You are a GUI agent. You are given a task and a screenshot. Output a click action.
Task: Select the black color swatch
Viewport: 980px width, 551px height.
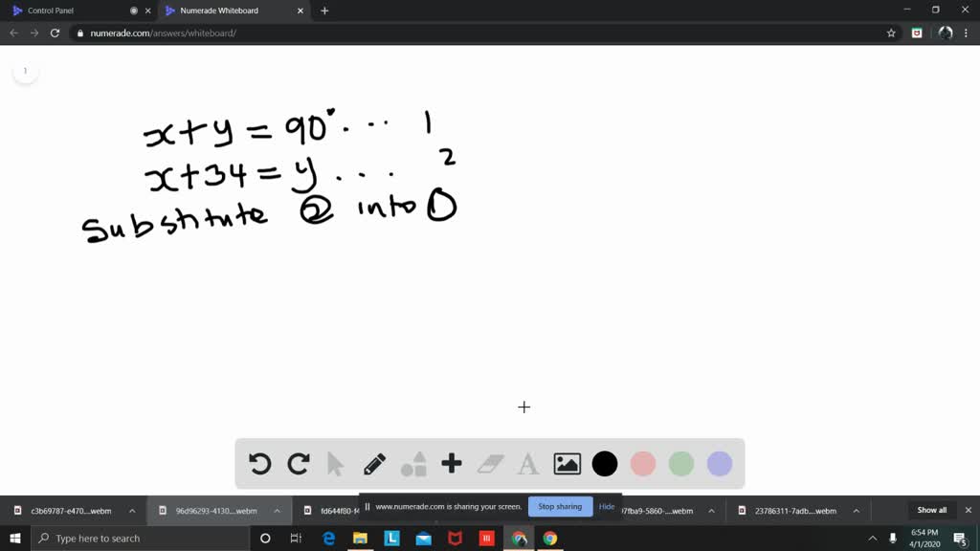[x=604, y=464]
